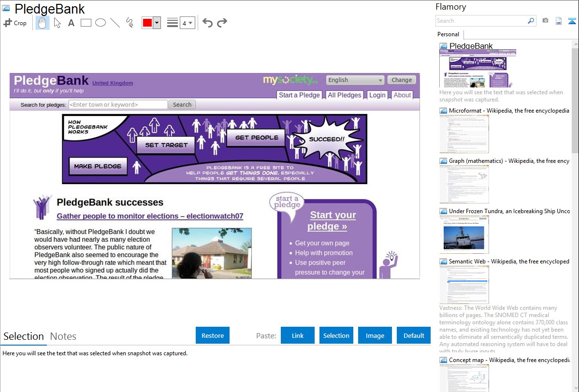The height and width of the screenshot is (392, 579).
Task: Click the 'Here you will see' text under Selection tab
Action: [x=95, y=353]
